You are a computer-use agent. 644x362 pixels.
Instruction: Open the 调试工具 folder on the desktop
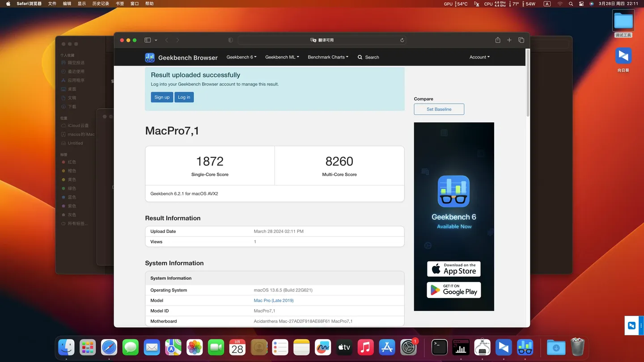click(623, 20)
